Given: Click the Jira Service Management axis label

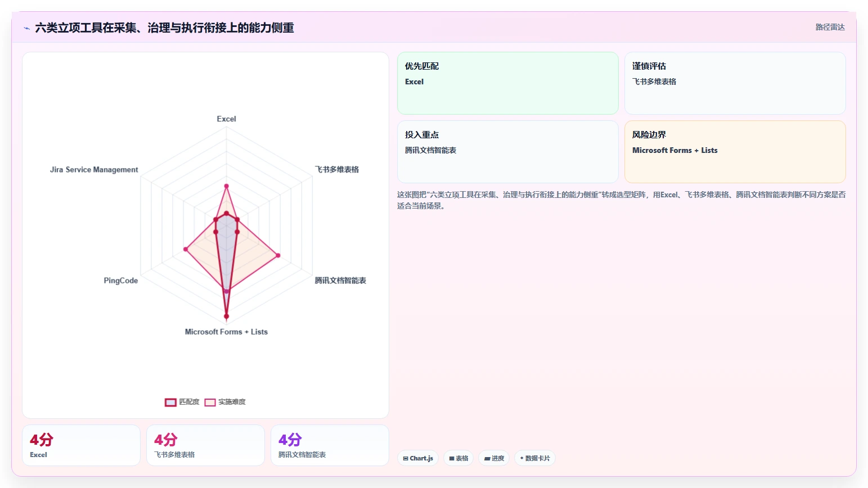Looking at the screenshot, I should [x=94, y=169].
